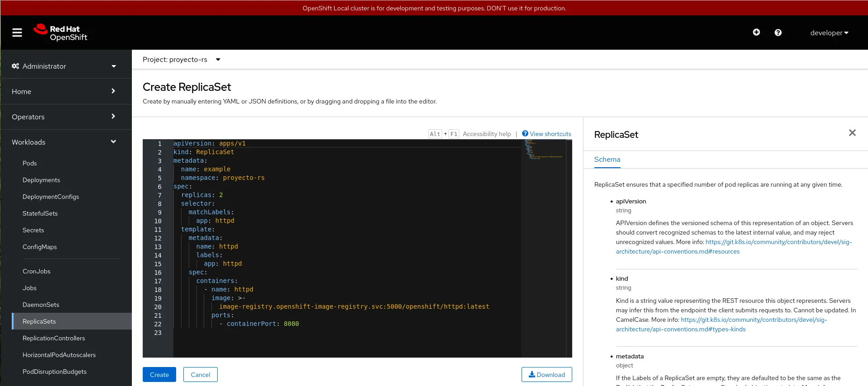Open Deployments in the sidebar

[41, 180]
